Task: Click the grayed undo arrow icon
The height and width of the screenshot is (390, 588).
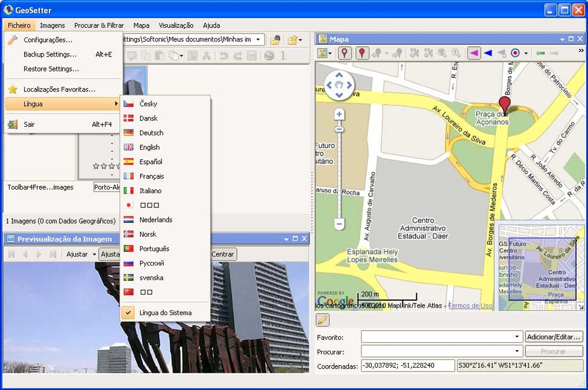Action: [x=224, y=55]
